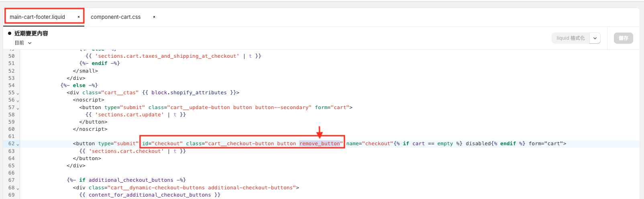Click the highlighted remove_button text
This screenshot has width=644, height=199.
pyautogui.click(x=320, y=144)
